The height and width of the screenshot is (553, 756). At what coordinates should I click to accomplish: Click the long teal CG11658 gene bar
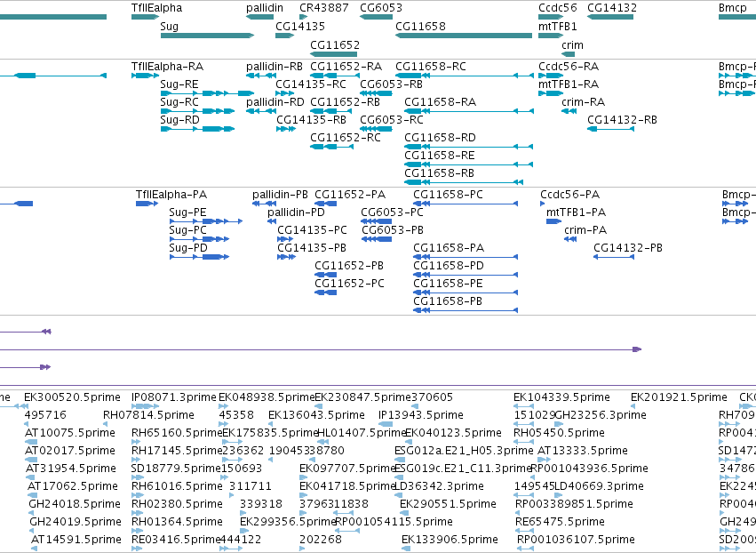click(x=464, y=36)
